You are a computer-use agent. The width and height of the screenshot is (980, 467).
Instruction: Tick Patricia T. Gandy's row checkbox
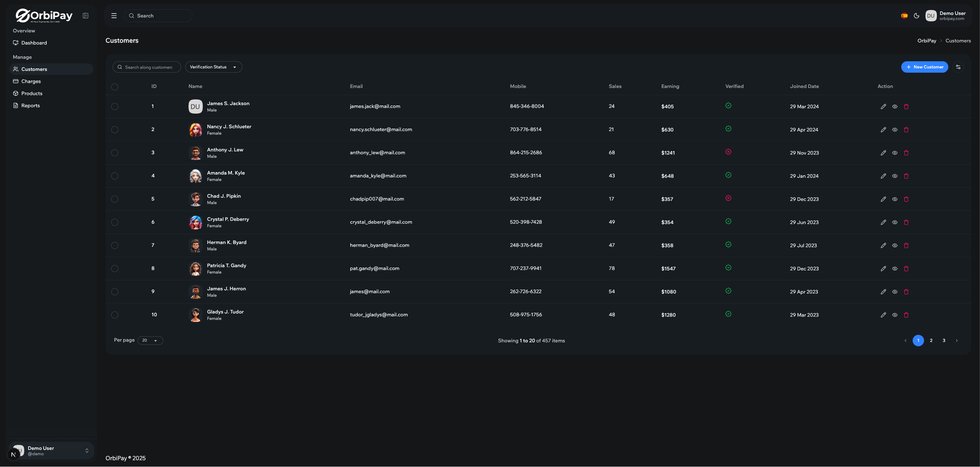pyautogui.click(x=114, y=269)
